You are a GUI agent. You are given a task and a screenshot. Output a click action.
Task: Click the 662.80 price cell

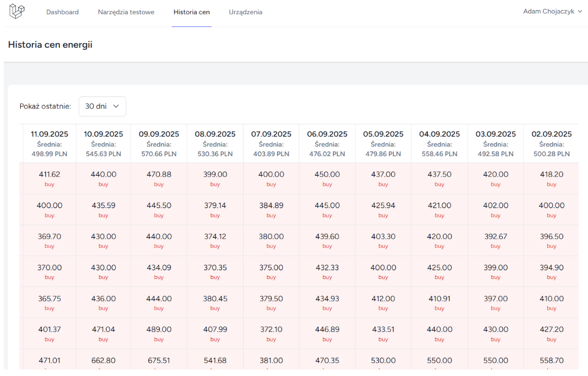(x=103, y=360)
